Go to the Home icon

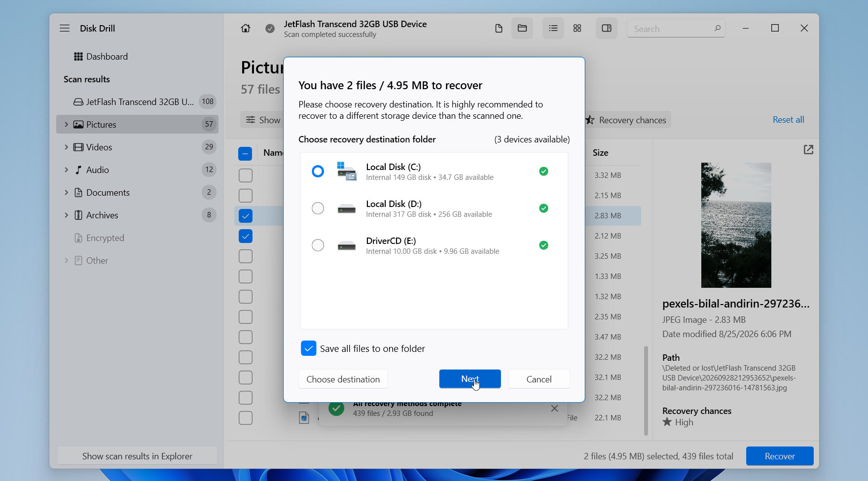246,28
